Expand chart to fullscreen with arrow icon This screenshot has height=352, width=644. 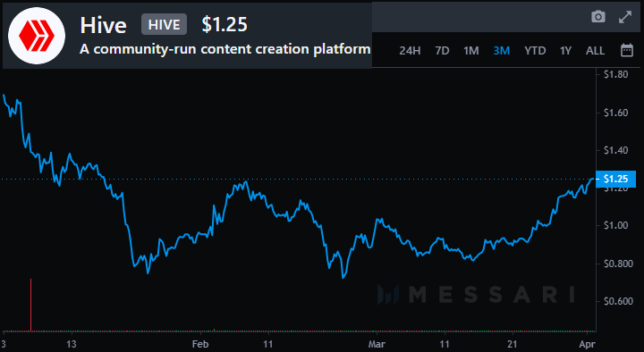point(625,17)
